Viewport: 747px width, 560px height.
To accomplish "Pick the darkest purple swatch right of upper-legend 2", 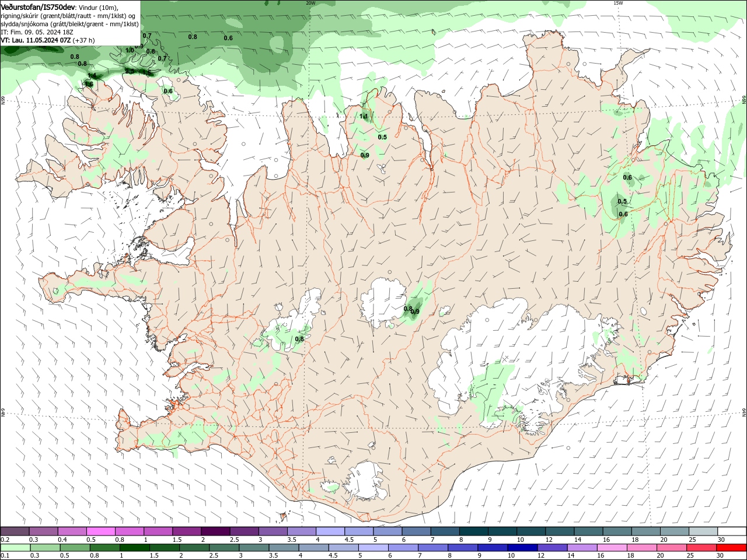I will coord(215,531).
